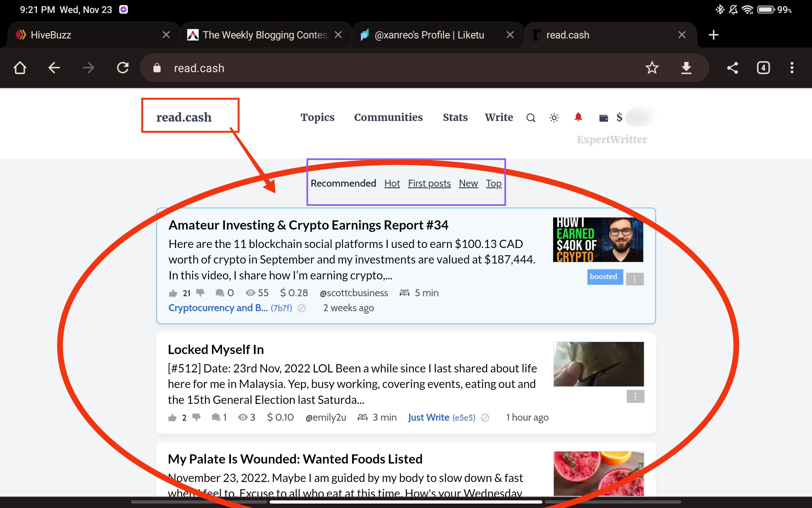
Task: Tap the Messenger notification icon in status bar
Action: click(x=123, y=10)
